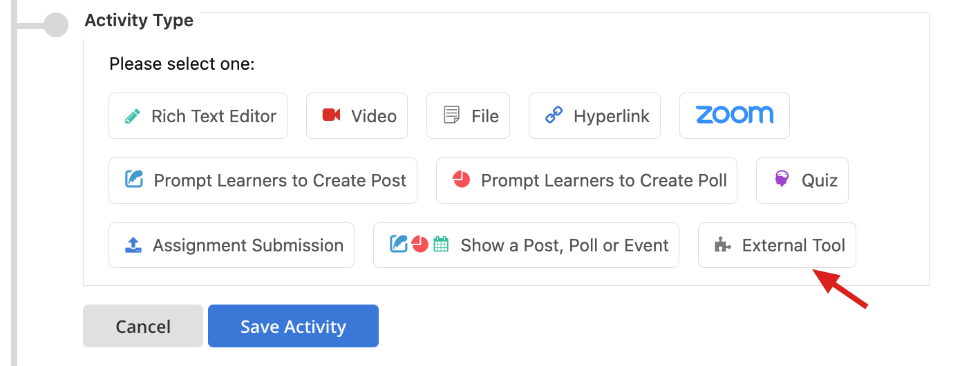Viewport: 980px width, 366px height.
Task: Click the purple Quiz brain icon
Action: 782,180
